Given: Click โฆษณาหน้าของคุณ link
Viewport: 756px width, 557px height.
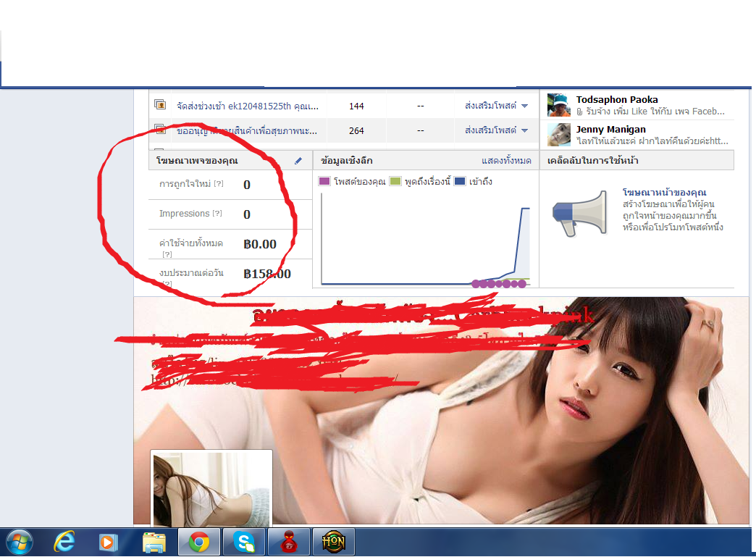Looking at the screenshot, I should click(664, 193).
